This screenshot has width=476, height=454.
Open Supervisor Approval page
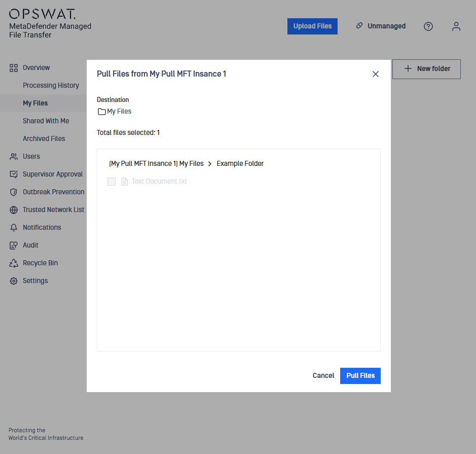click(53, 174)
